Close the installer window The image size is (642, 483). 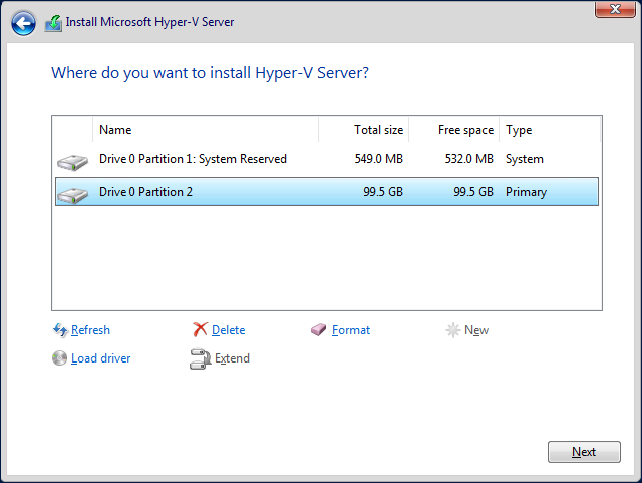pyautogui.click(x=611, y=10)
